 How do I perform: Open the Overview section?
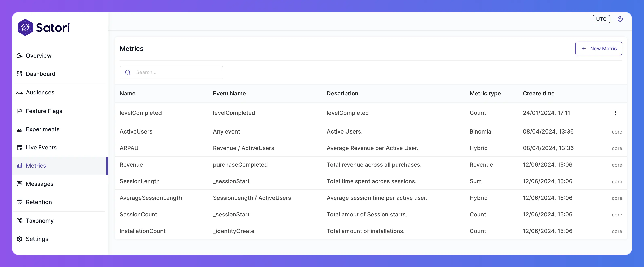point(39,55)
